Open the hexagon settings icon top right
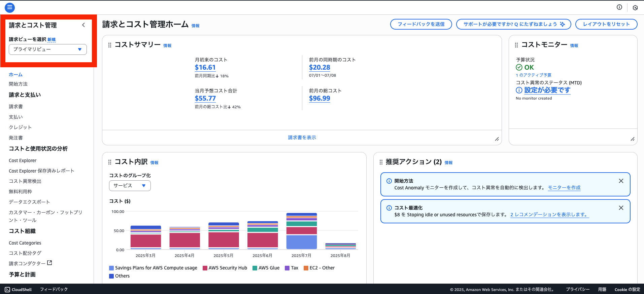The image size is (644, 294). [635, 7]
